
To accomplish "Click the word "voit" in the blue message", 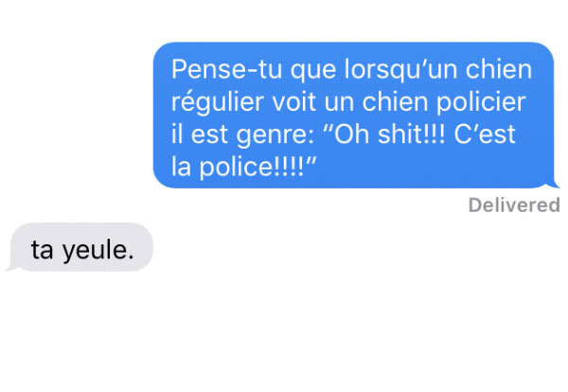I will click(293, 102).
